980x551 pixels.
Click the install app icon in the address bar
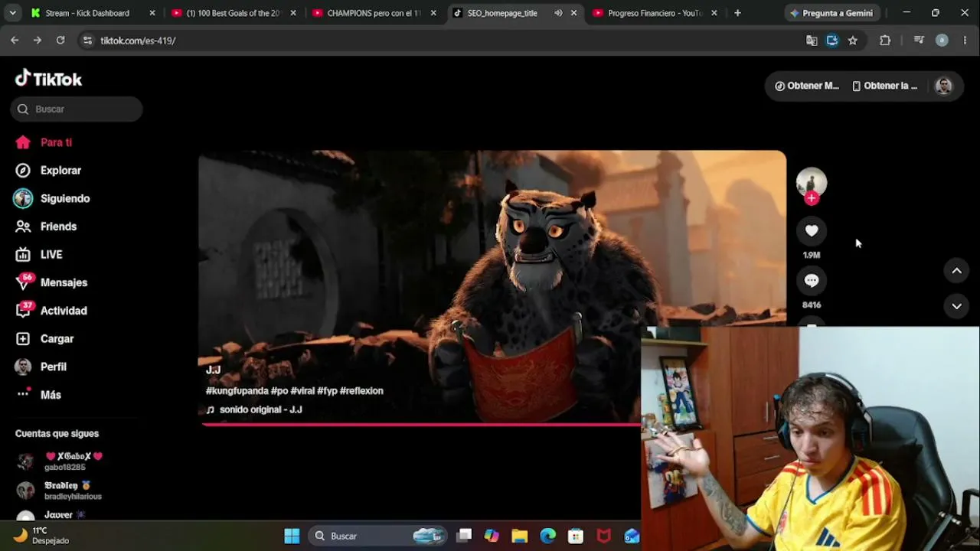point(832,41)
